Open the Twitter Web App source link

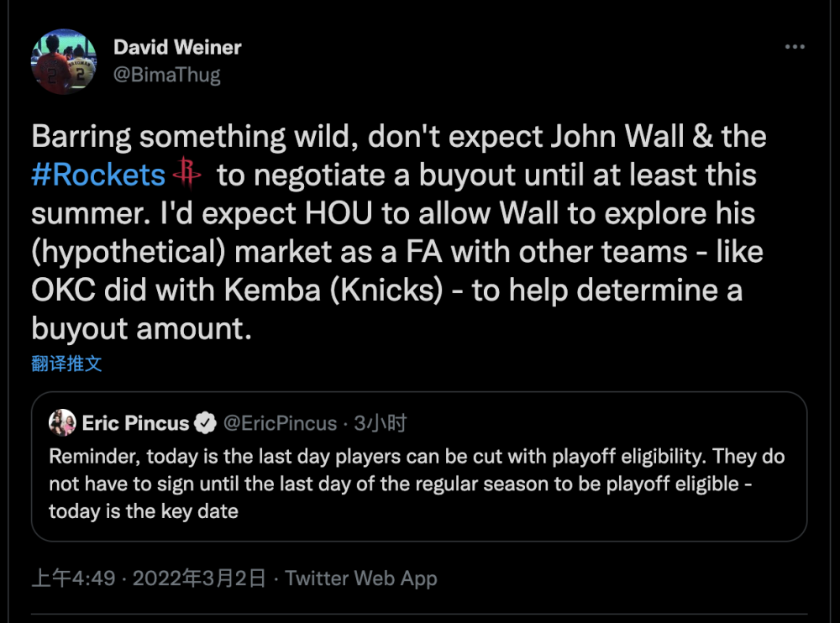point(361,578)
